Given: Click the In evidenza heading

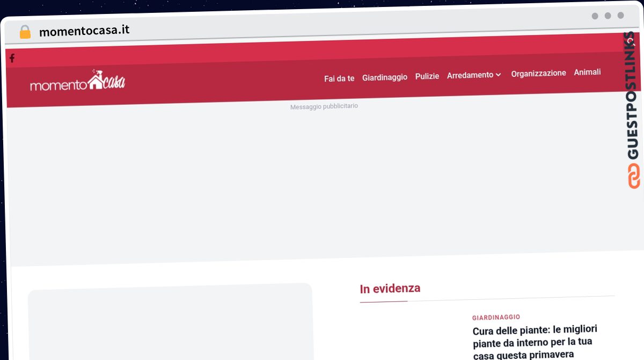Looking at the screenshot, I should pos(390,289).
